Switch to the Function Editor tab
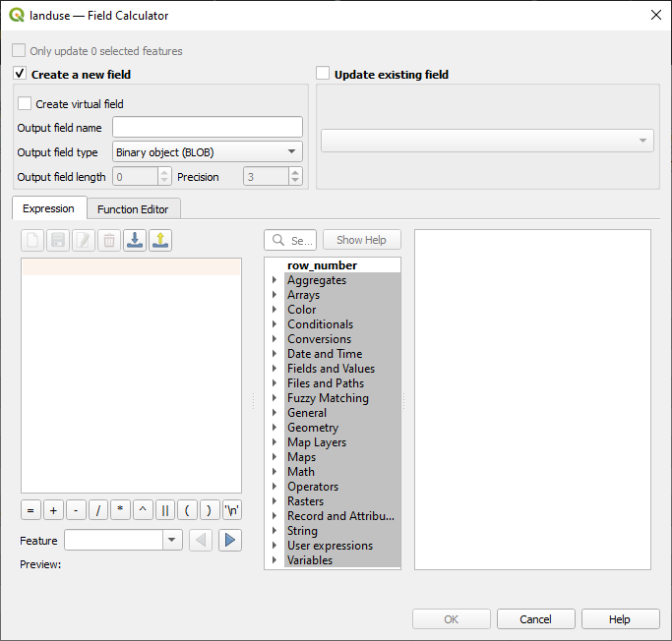 coord(133,208)
